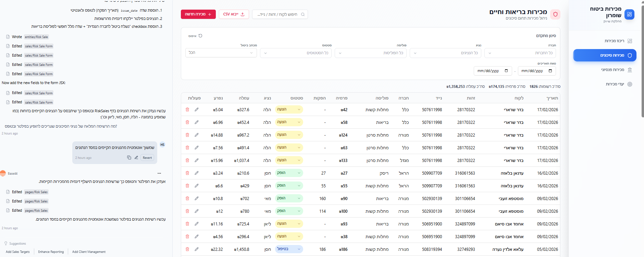Click the phone cell 508319394
The height and width of the screenshot is (257, 644).
point(432,249)
